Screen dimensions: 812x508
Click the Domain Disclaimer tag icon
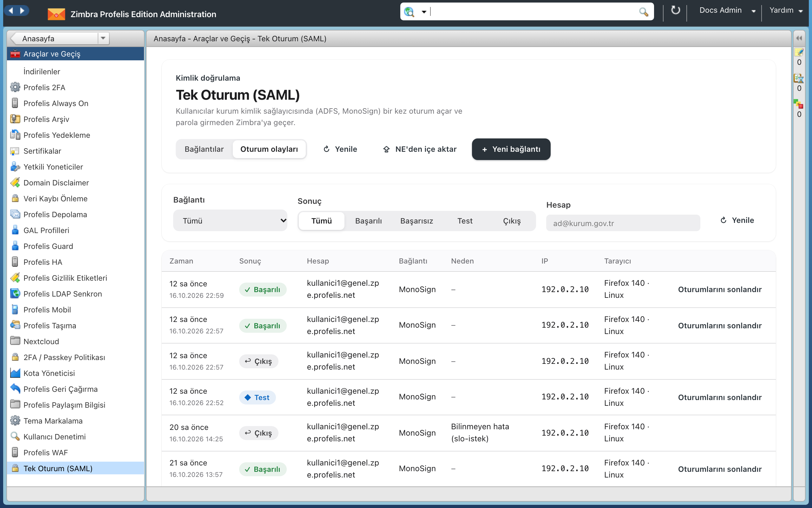15,183
